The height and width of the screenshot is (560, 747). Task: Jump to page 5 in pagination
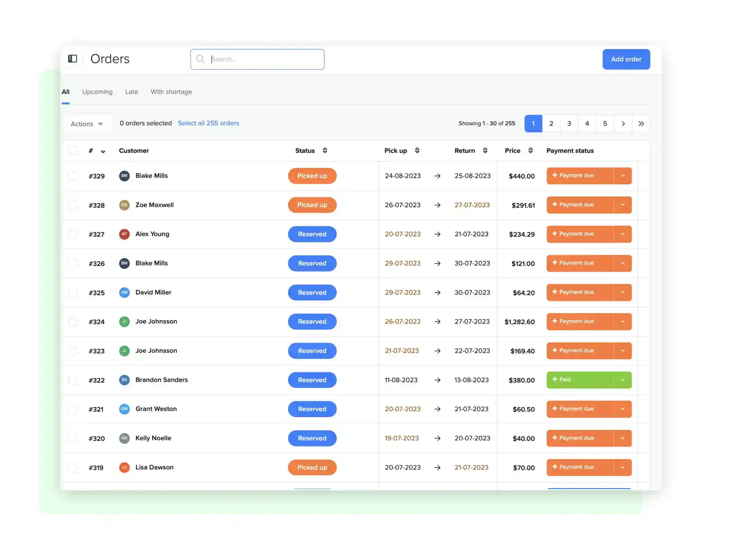[x=605, y=123]
